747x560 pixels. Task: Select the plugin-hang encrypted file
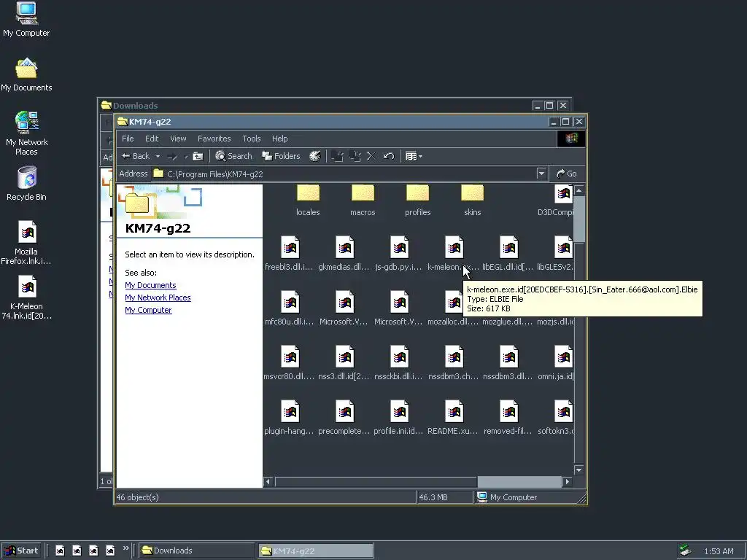pos(289,418)
